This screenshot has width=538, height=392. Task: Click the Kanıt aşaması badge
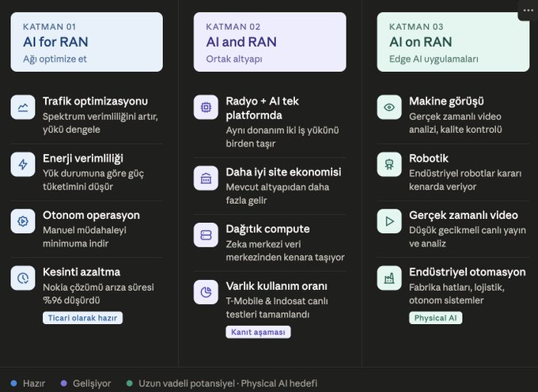pos(258,332)
